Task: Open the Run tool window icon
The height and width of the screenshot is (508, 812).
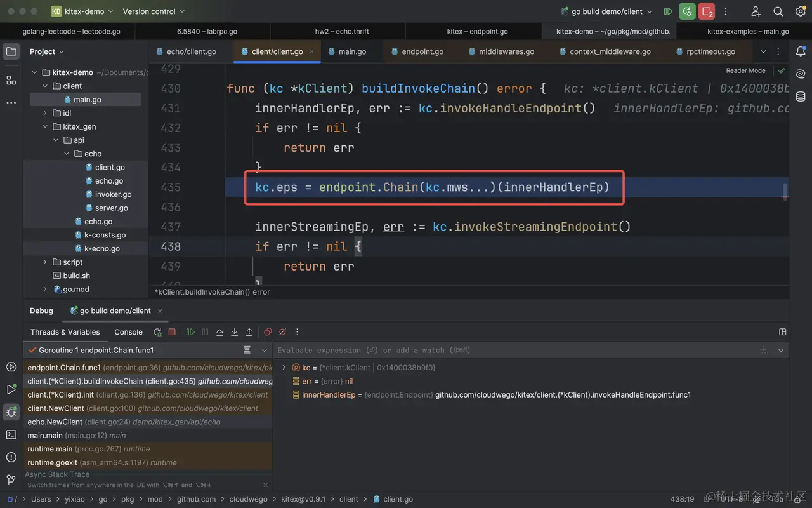Action: coord(11,389)
